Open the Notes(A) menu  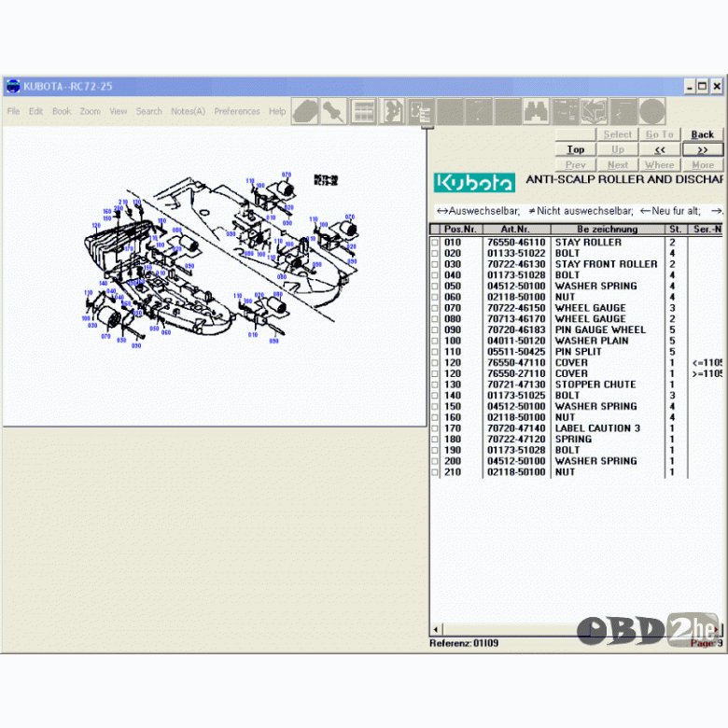coord(188,111)
